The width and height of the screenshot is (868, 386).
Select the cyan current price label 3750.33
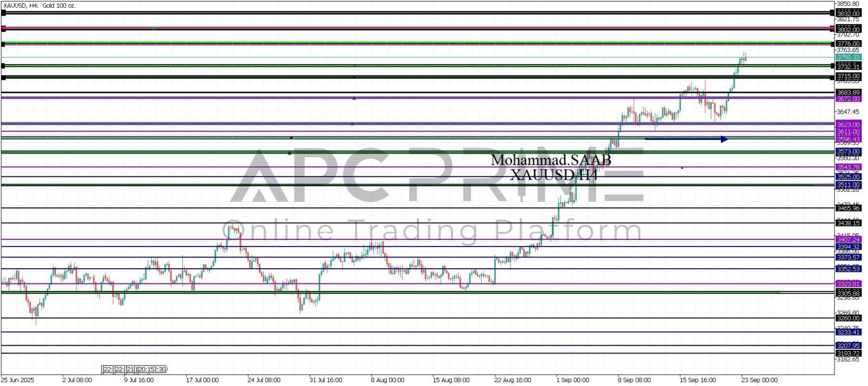848,57
